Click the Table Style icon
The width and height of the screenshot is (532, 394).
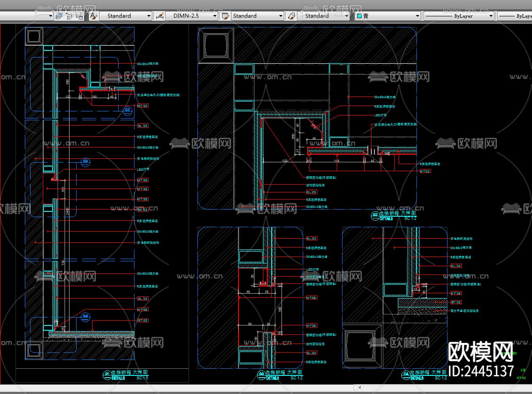(225, 16)
